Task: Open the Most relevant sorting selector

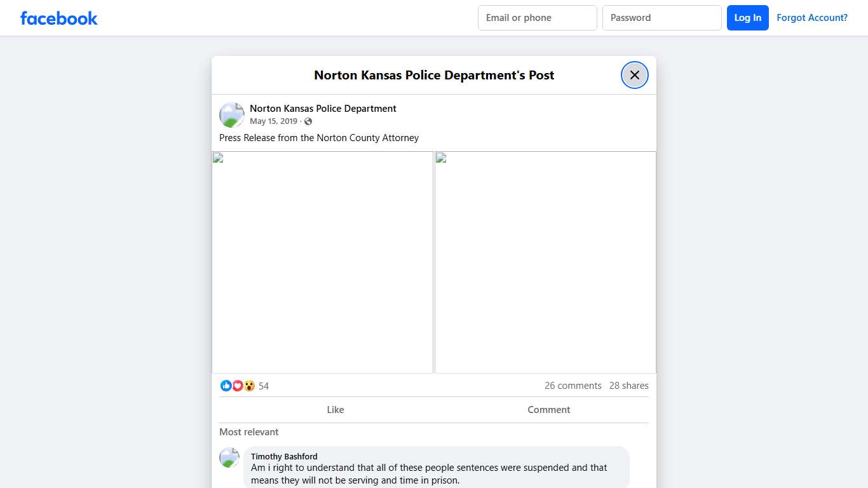Action: tap(248, 432)
